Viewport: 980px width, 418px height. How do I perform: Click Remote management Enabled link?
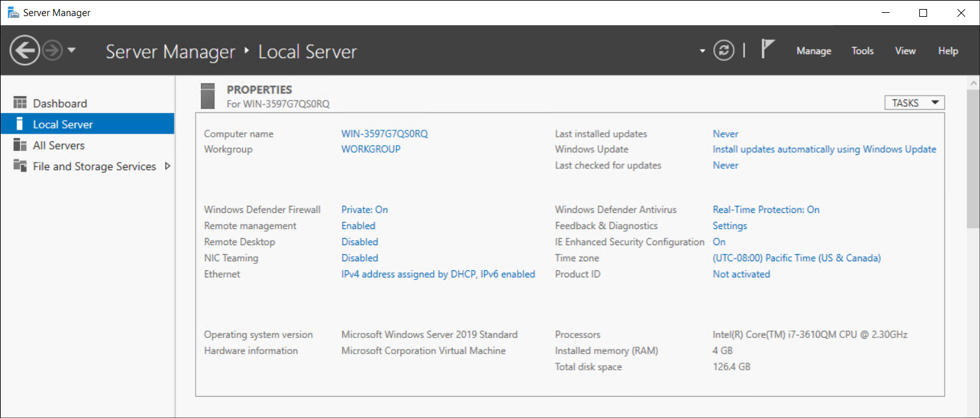pyautogui.click(x=358, y=226)
